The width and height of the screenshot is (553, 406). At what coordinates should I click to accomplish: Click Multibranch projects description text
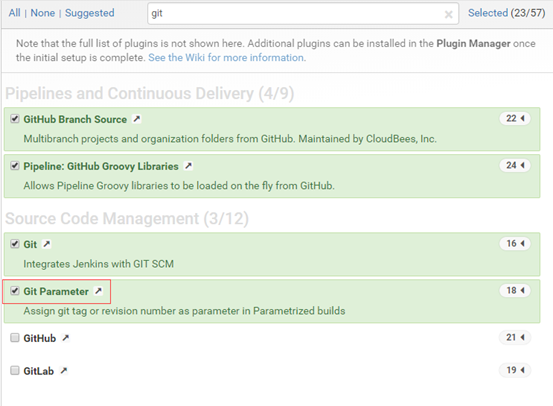pos(230,139)
